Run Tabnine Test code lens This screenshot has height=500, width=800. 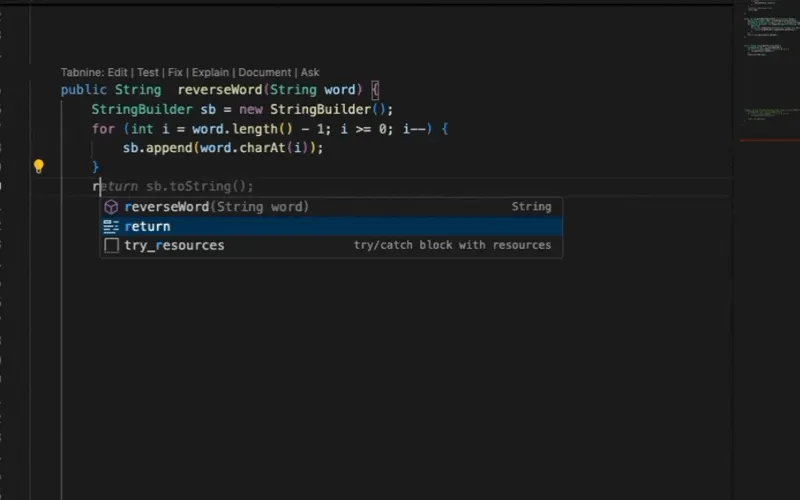click(x=148, y=72)
